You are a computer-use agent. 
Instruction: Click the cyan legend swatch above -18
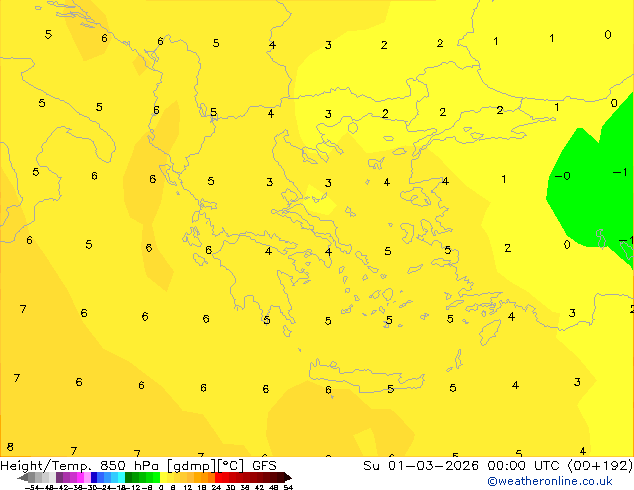point(121,477)
